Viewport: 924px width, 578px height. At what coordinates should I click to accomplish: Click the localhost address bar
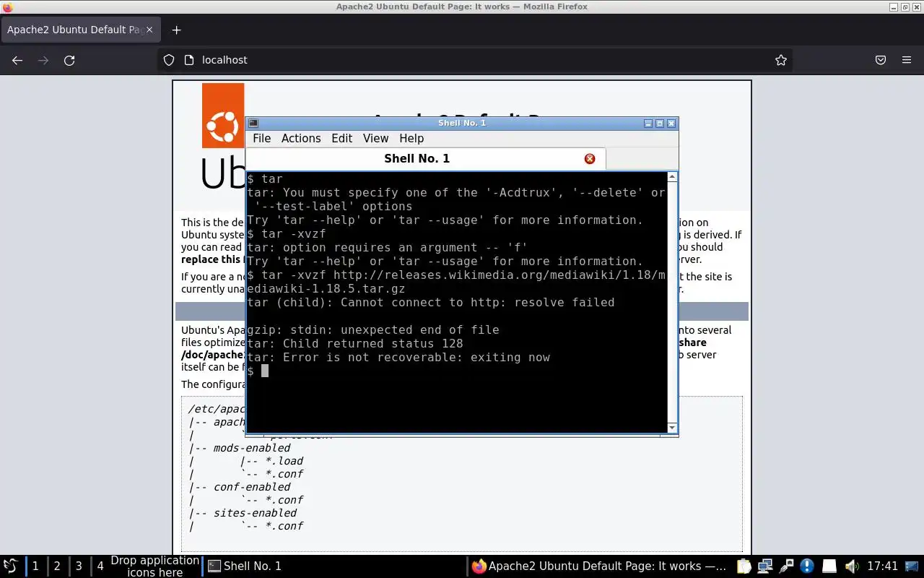point(474,60)
